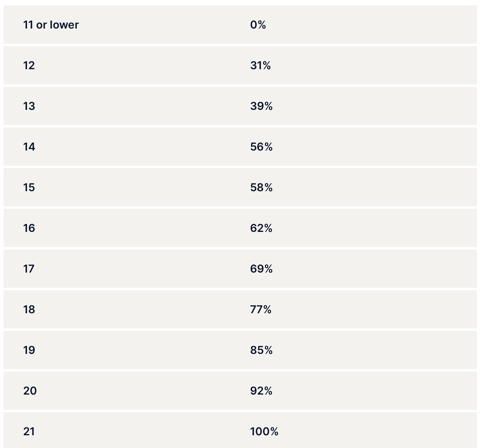The width and height of the screenshot is (480, 448).
Task: Click the 77% percentage value
Action: 261,310
